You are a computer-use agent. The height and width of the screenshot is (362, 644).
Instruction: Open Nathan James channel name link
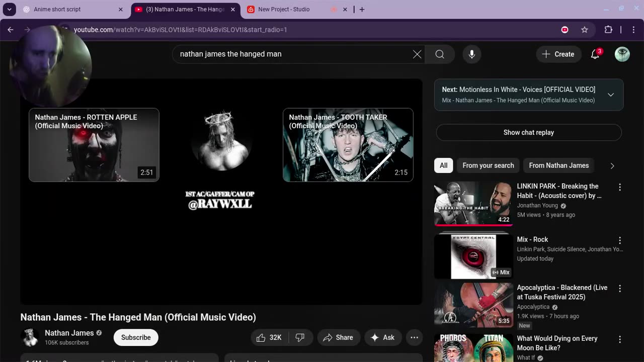[69, 333]
